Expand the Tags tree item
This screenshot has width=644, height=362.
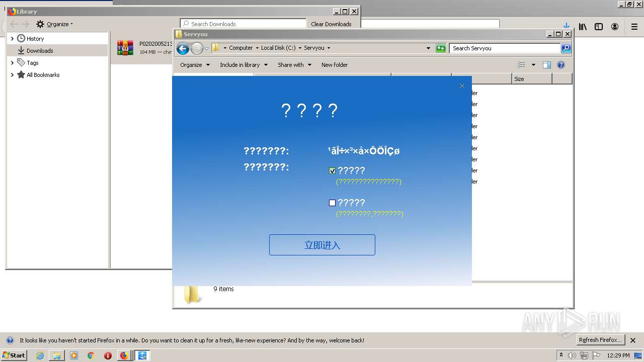(x=12, y=63)
